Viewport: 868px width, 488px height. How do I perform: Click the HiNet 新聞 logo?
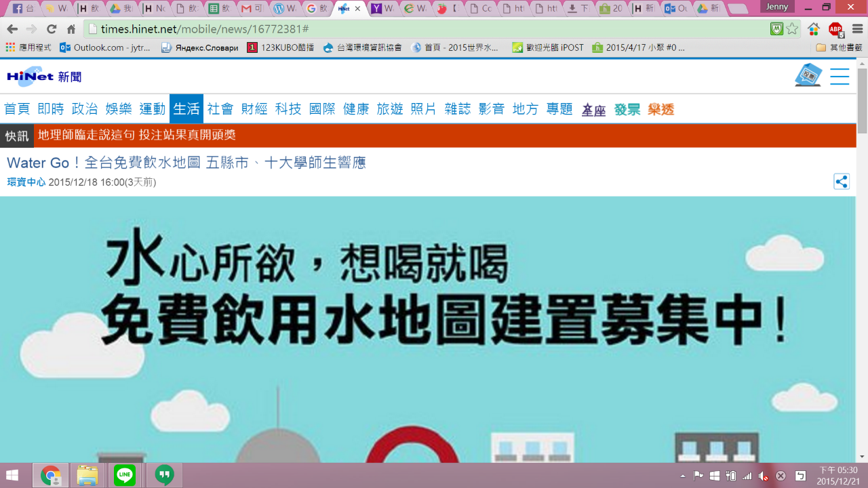(44, 77)
